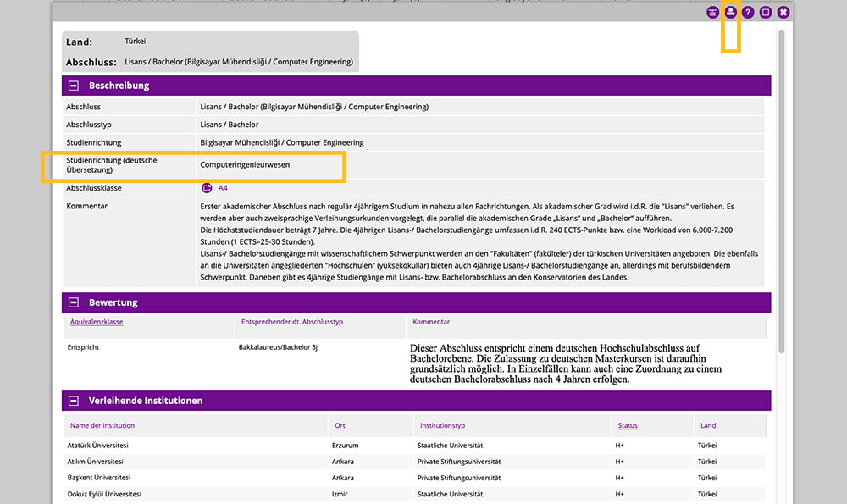
Task: Click the print icon in top toolbar
Action: click(730, 13)
